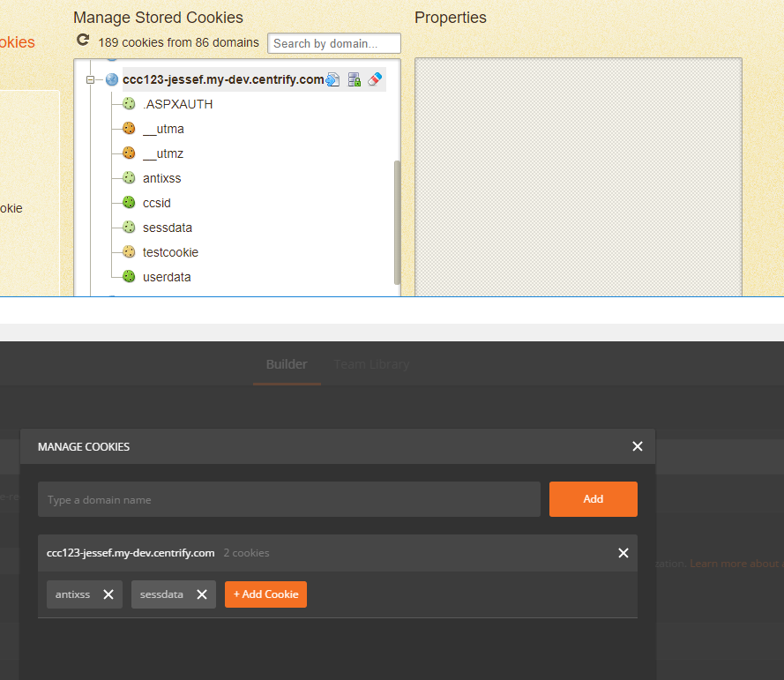Screen dimensions: 784x680
Task: Switch to the Team Library tab
Action: 370,363
